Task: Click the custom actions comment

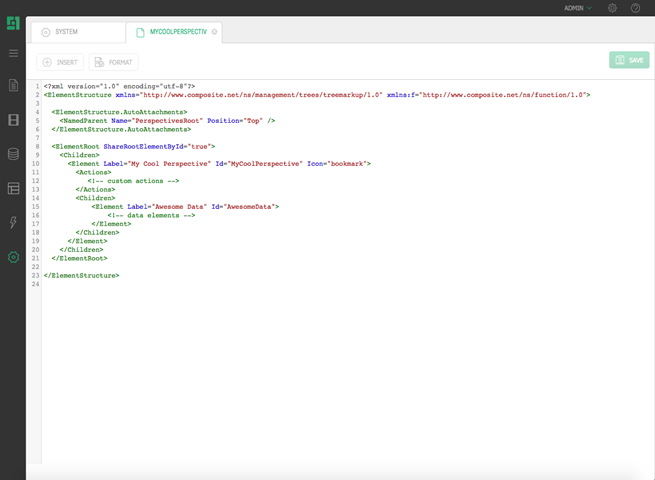Action: point(133,181)
